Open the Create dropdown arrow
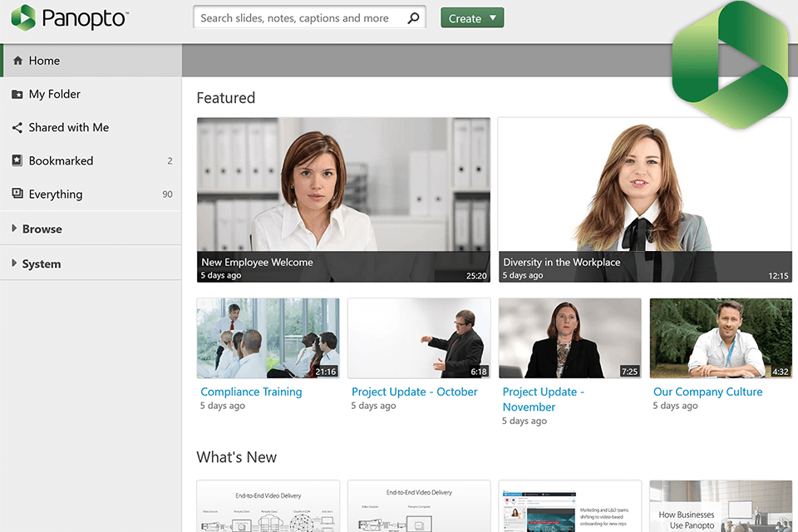 click(x=493, y=17)
